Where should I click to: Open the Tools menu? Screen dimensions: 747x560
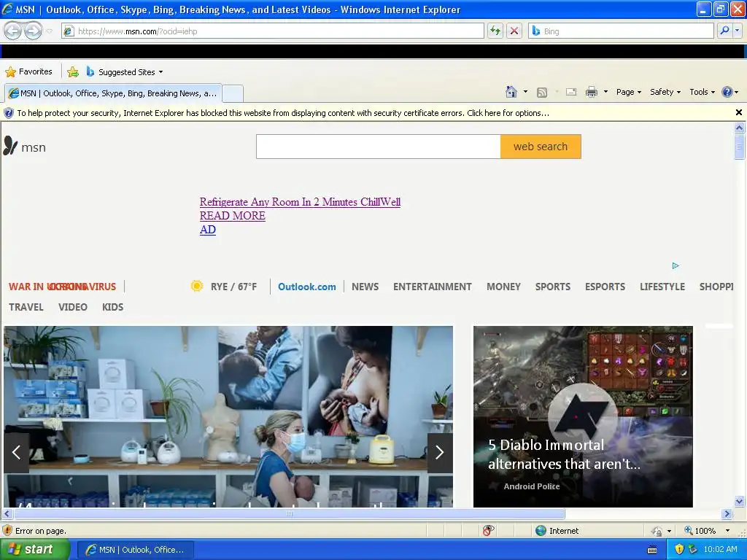coord(702,92)
